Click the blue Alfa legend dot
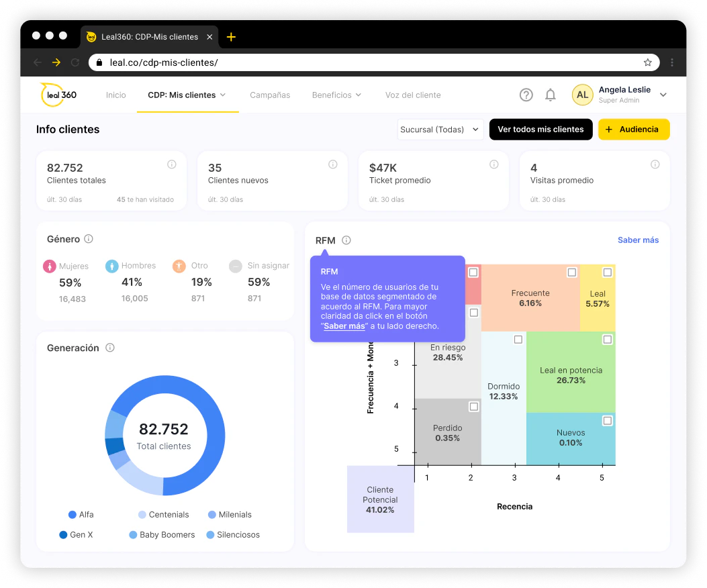The width and height of the screenshot is (707, 588). [73, 514]
